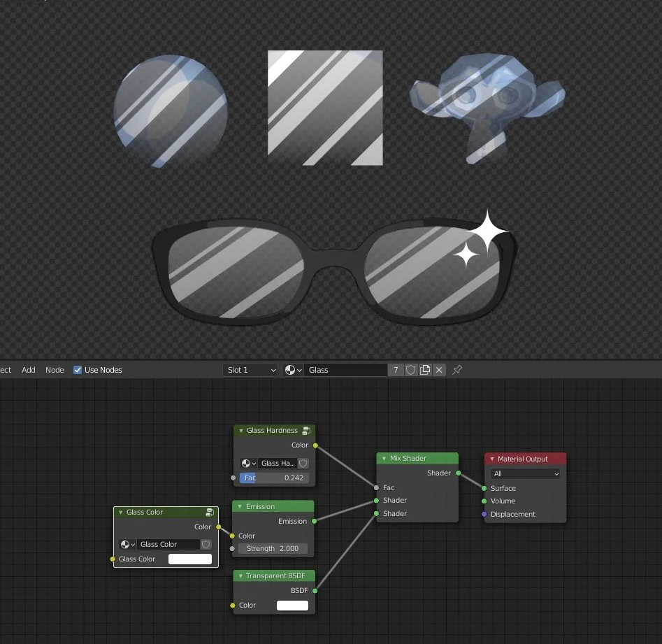Pin the material with the pin icon
This screenshot has height=644, width=662.
(x=457, y=370)
